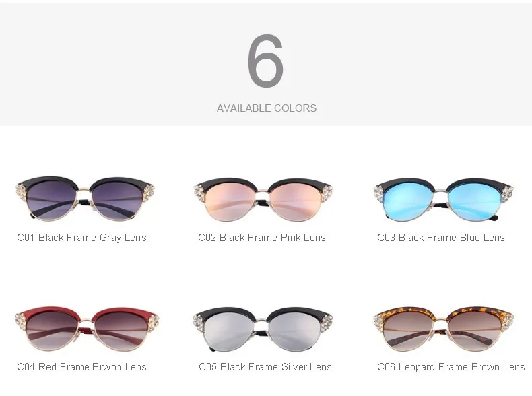Click the 'C05 Black Frame Silver Lens' label
Screen dimensions: 532x396
pos(265,367)
